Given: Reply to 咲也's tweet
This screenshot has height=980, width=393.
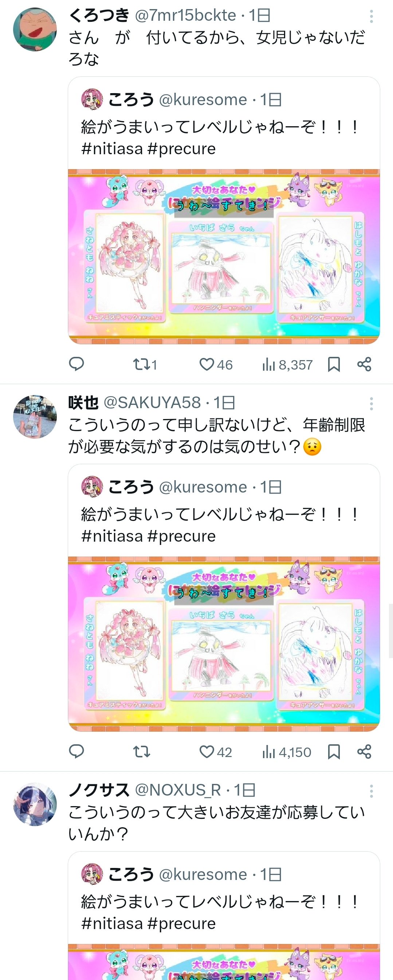Looking at the screenshot, I should pos(76,751).
